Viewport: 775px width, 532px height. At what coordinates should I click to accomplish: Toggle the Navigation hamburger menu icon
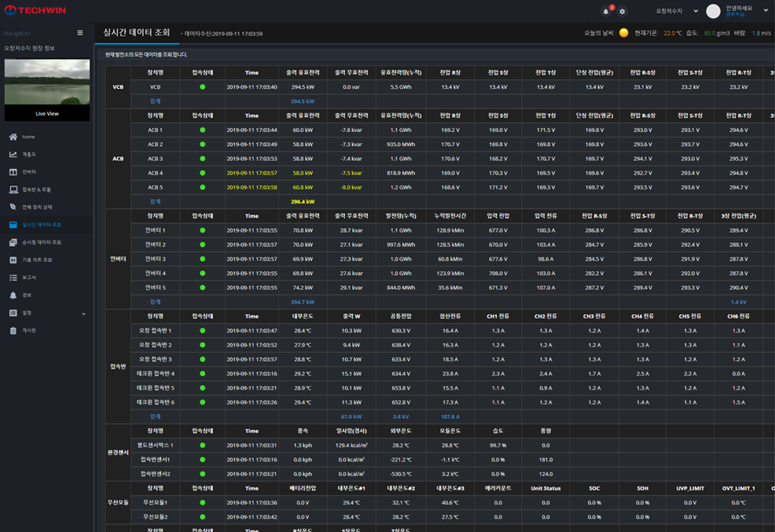[x=79, y=33]
